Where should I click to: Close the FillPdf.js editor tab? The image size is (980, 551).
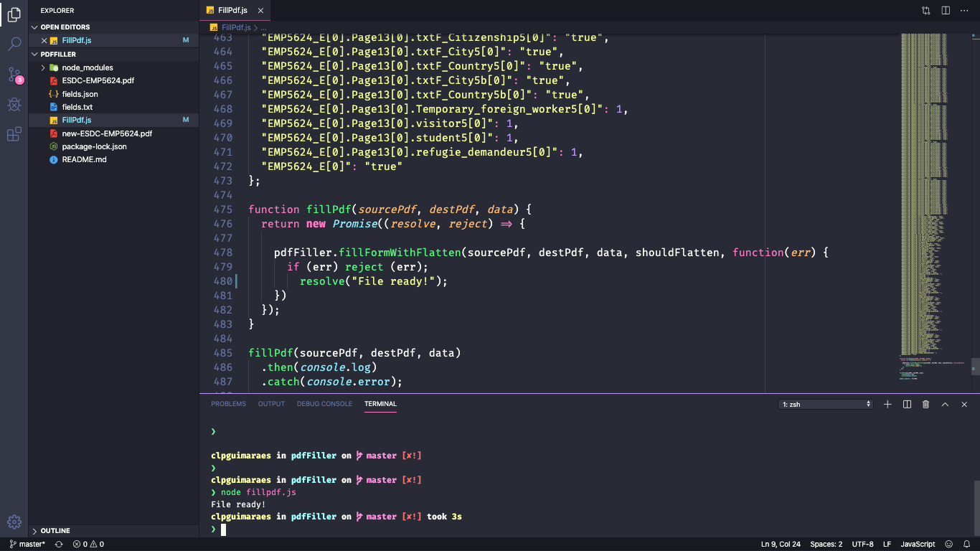[x=260, y=11]
